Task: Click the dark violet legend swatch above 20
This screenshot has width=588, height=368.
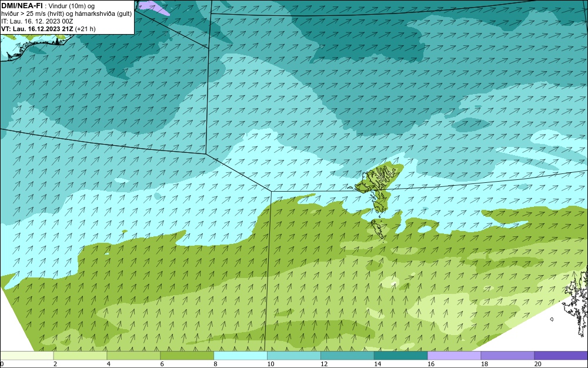Action: pyautogui.click(x=561, y=356)
